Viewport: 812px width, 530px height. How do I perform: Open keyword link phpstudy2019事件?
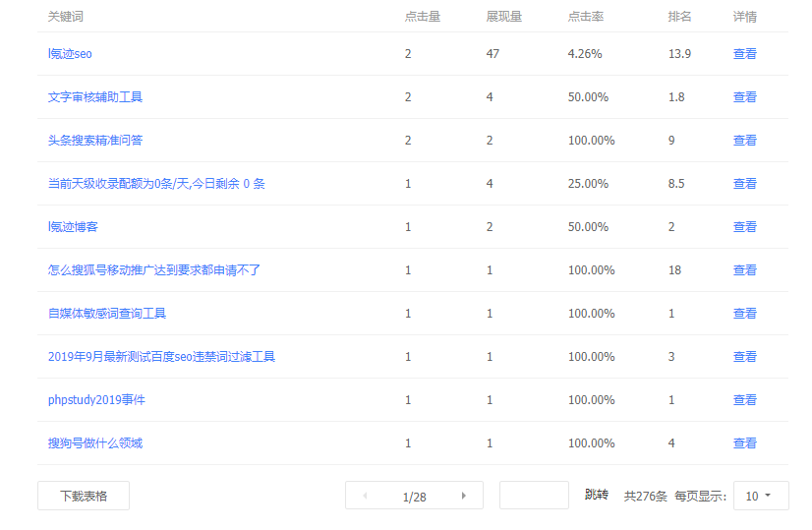pos(96,400)
